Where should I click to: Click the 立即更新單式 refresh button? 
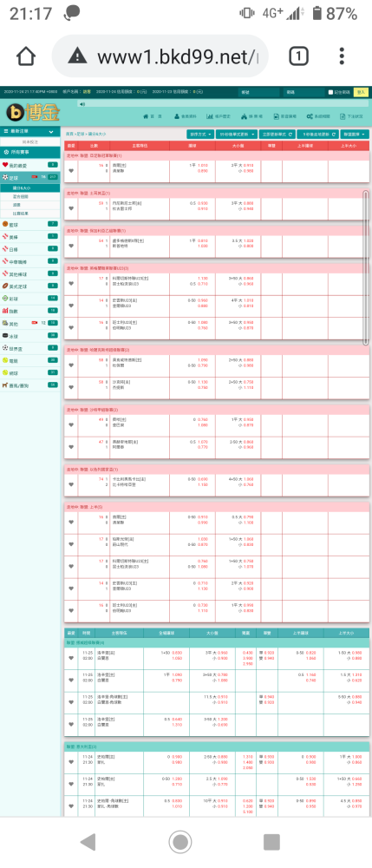275,134
